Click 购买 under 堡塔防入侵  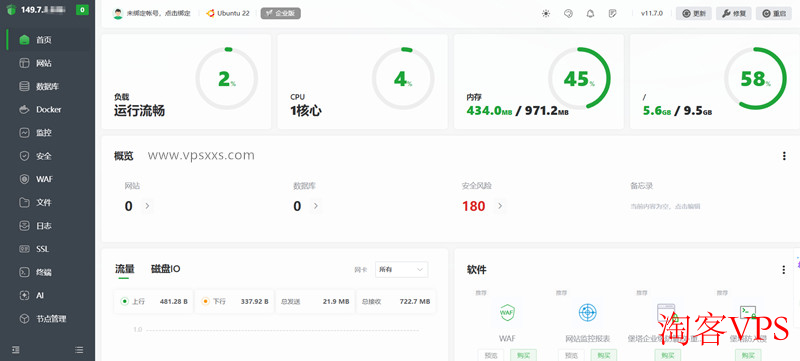748,355
